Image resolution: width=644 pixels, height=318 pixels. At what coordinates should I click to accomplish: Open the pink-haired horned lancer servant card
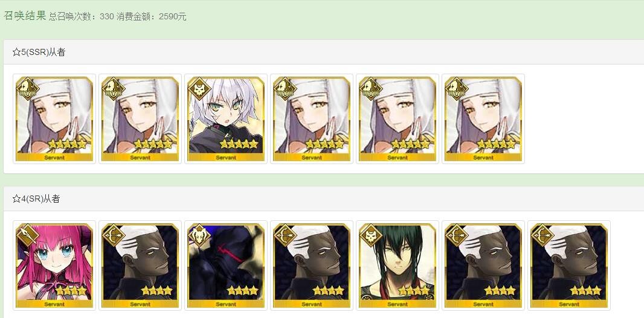click(x=54, y=266)
